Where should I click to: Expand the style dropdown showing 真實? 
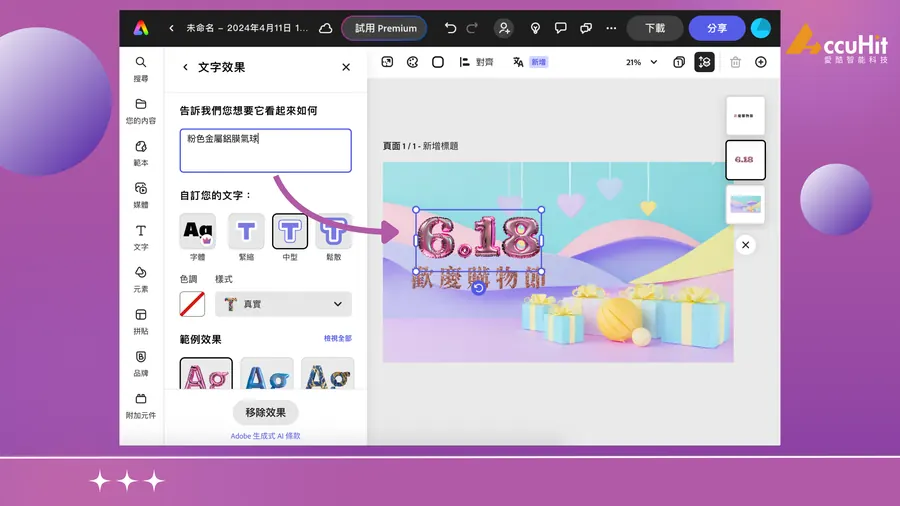click(284, 304)
